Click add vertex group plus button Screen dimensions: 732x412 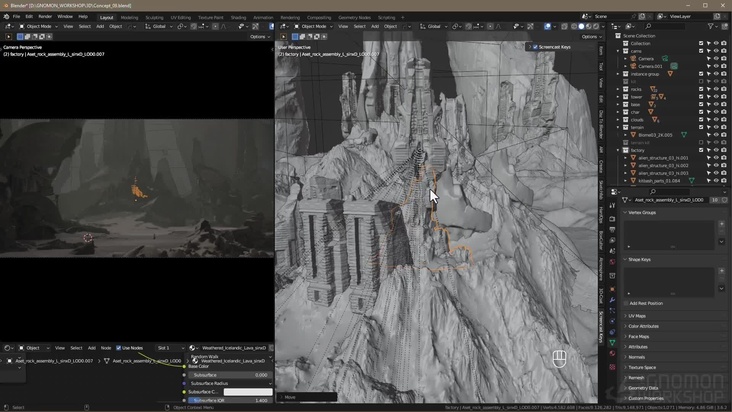[722, 224]
